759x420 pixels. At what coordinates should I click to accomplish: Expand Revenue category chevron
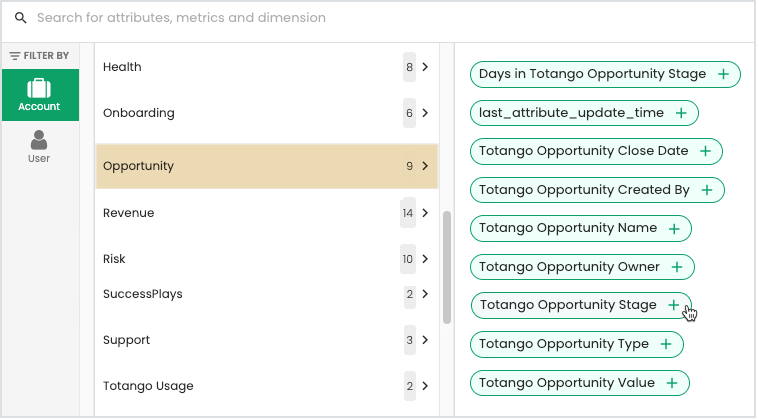click(425, 213)
